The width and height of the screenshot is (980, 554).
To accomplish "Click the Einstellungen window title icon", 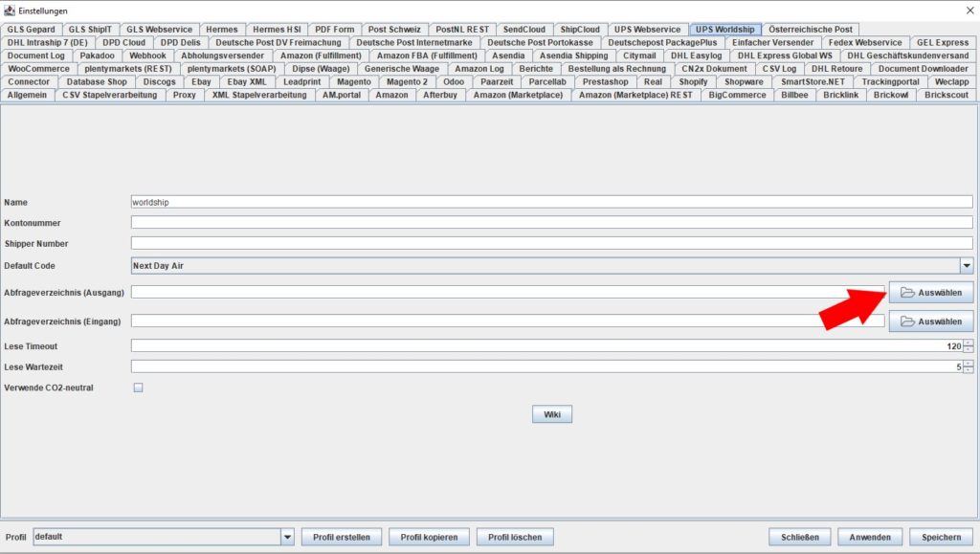I will pyautogui.click(x=10, y=11).
